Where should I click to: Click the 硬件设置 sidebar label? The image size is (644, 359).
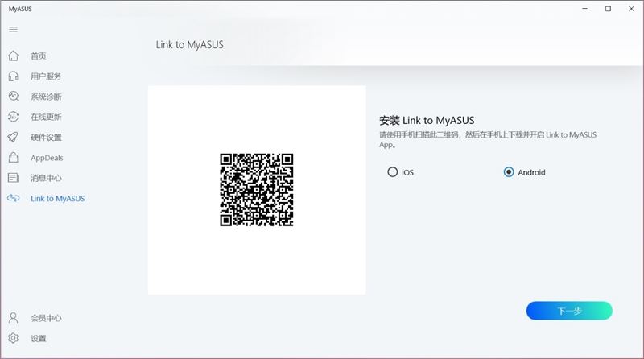click(46, 137)
